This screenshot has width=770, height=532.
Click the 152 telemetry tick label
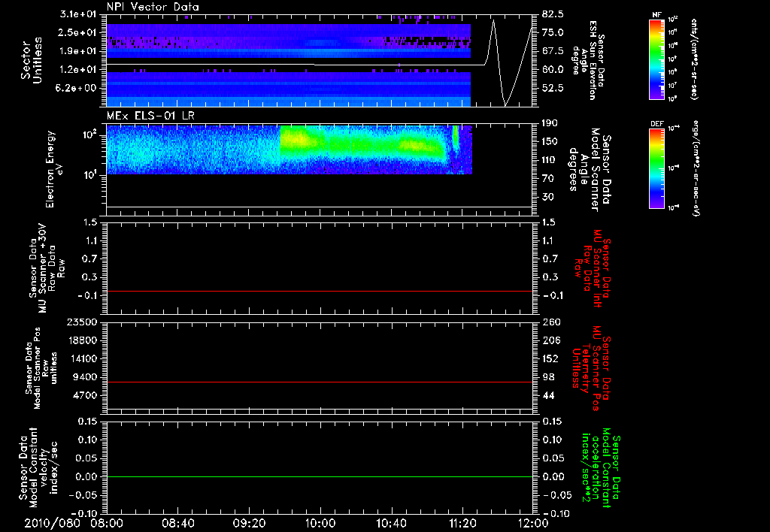click(550, 358)
